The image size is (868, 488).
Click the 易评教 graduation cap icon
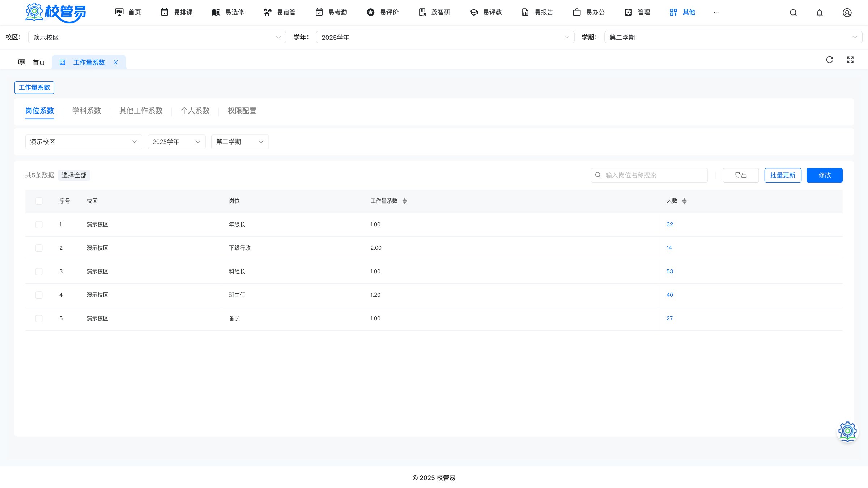click(474, 12)
